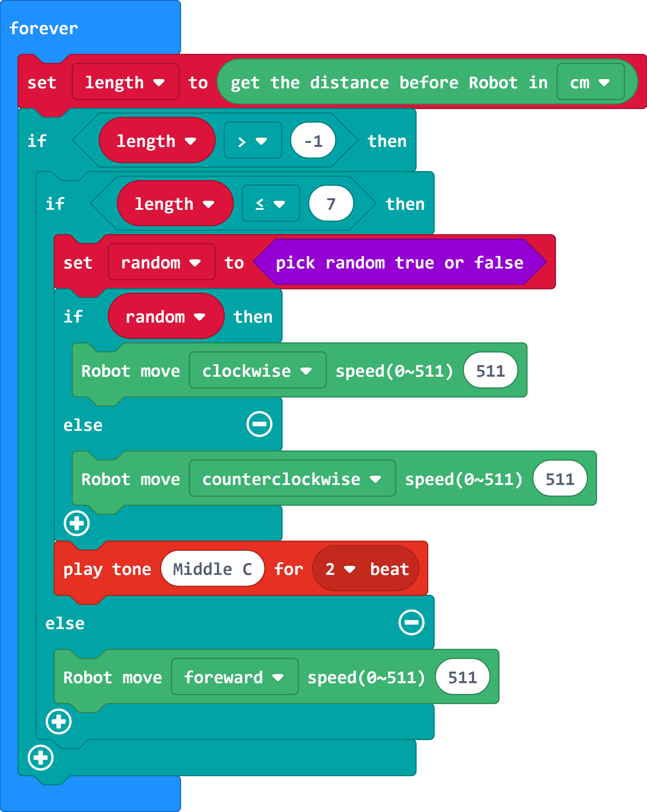Click the 7 value field

[x=331, y=204]
